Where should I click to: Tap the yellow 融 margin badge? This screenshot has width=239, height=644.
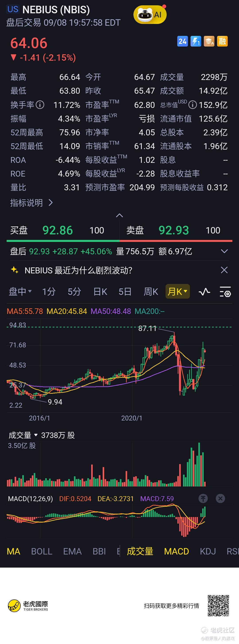point(222,41)
